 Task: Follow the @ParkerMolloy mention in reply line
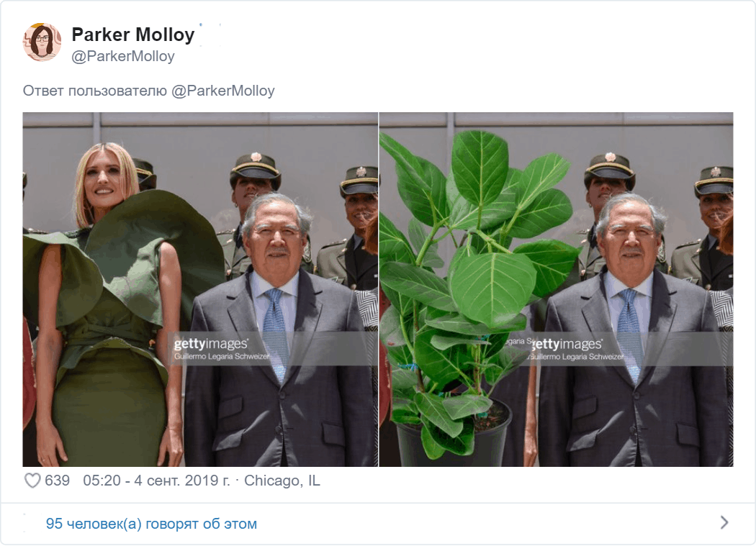222,91
